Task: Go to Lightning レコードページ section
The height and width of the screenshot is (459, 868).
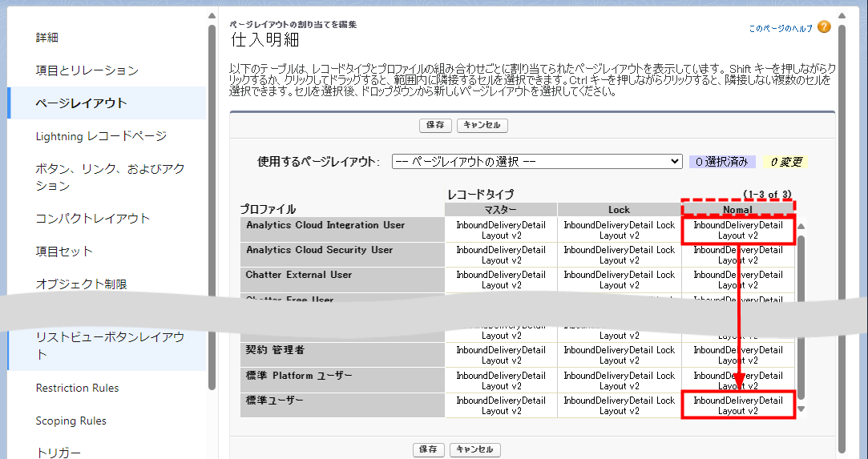Action: coord(101,136)
